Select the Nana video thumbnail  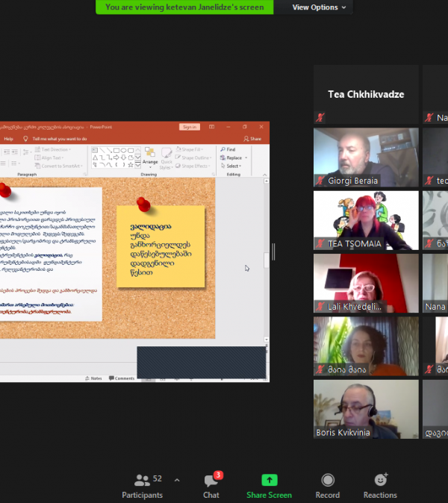[435, 283]
